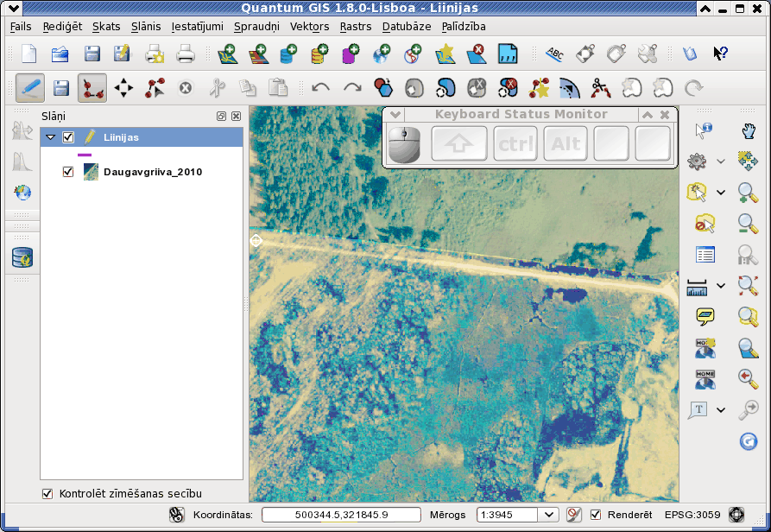Toggle the shift key button in Keyboard Monitor
Screen dimensions: 771x532
click(x=459, y=143)
